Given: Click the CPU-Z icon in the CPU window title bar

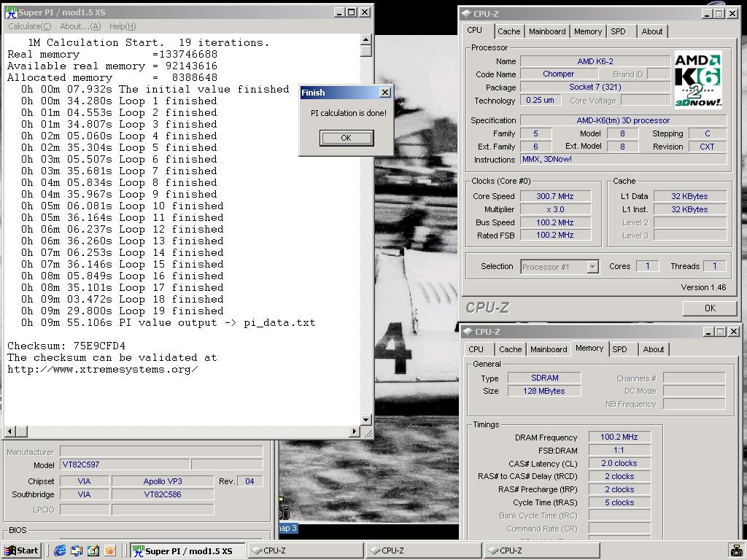Looking at the screenshot, I should click(x=466, y=14).
